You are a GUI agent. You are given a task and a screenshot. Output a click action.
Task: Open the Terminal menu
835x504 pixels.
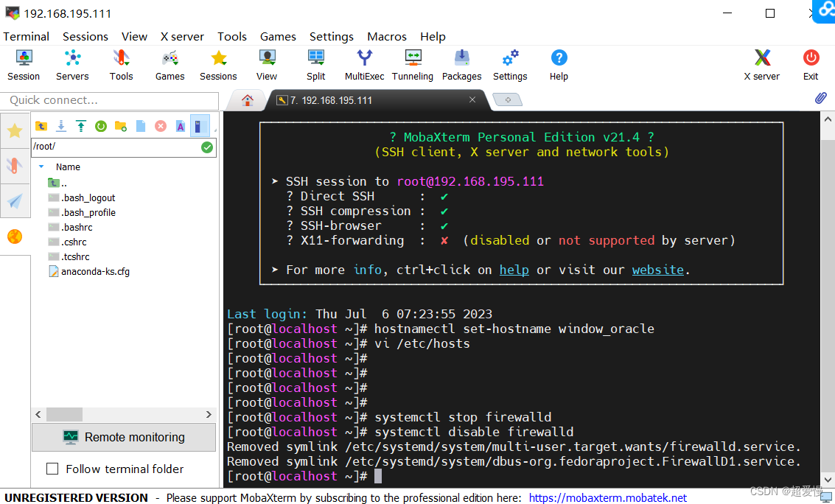point(26,36)
